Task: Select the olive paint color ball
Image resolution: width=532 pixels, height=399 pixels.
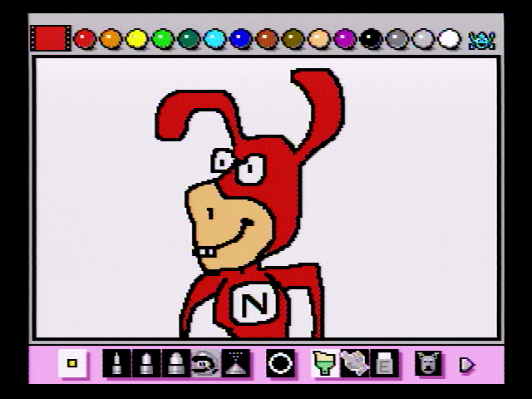Action: 293,38
